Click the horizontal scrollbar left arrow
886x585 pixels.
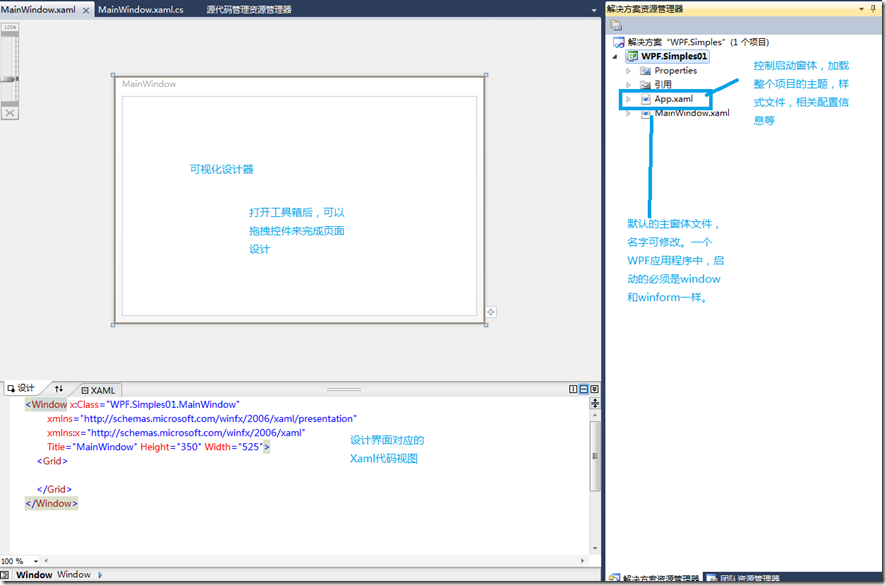46,561
